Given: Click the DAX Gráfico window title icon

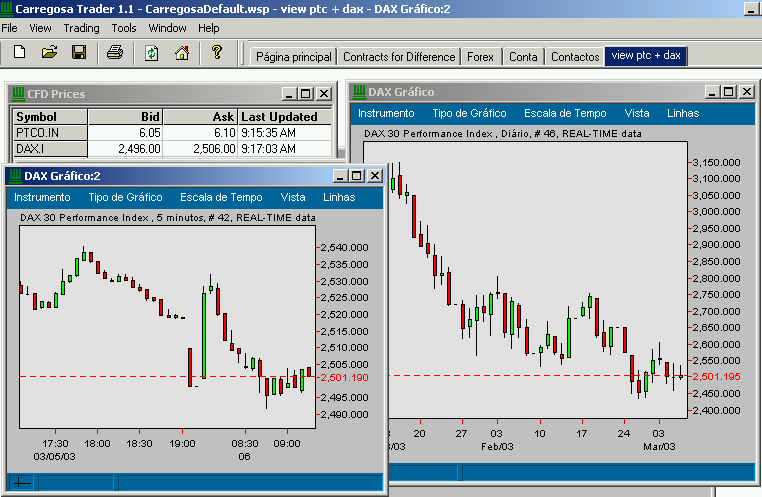Looking at the screenshot, I should (x=359, y=91).
